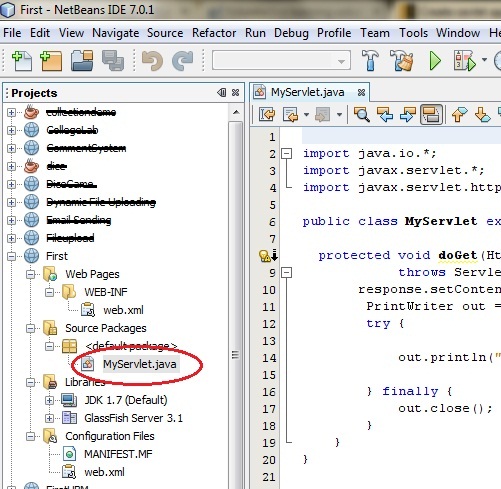
Task: Collapse the Configuration Files node
Action: [31, 436]
